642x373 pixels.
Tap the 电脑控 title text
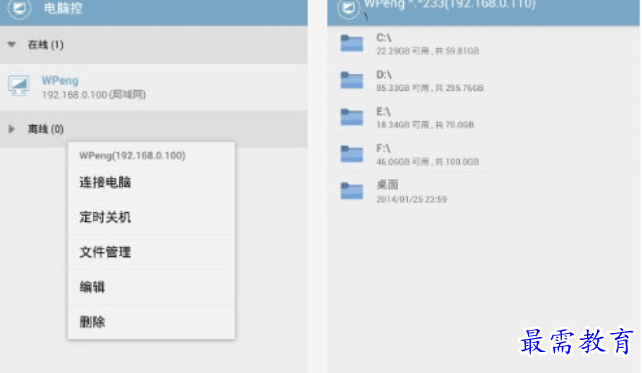tap(63, 8)
